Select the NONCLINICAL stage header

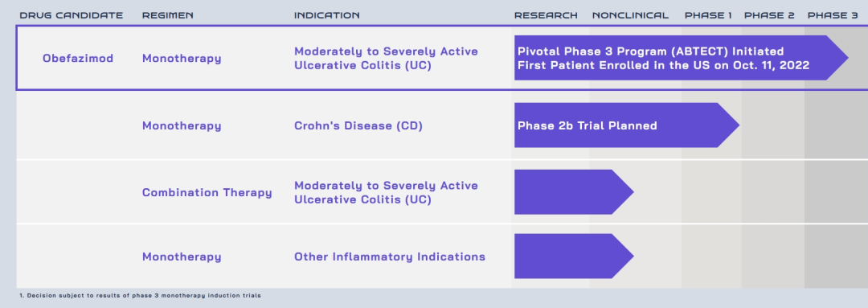click(x=631, y=15)
